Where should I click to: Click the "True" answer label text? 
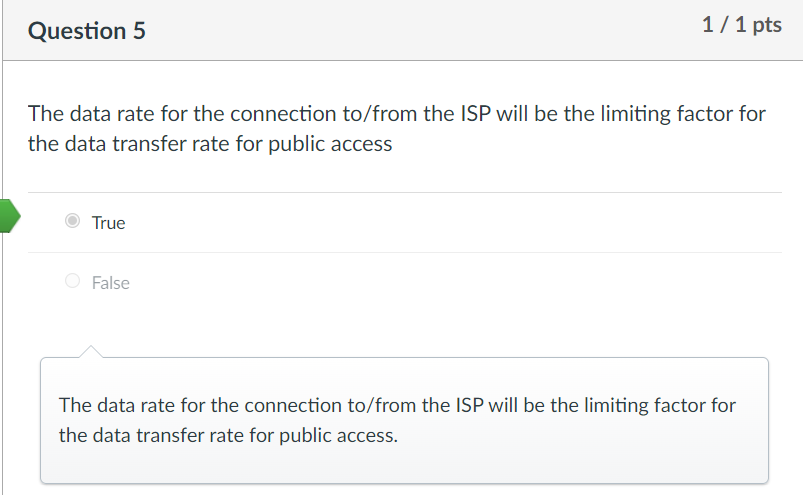pyautogui.click(x=108, y=223)
